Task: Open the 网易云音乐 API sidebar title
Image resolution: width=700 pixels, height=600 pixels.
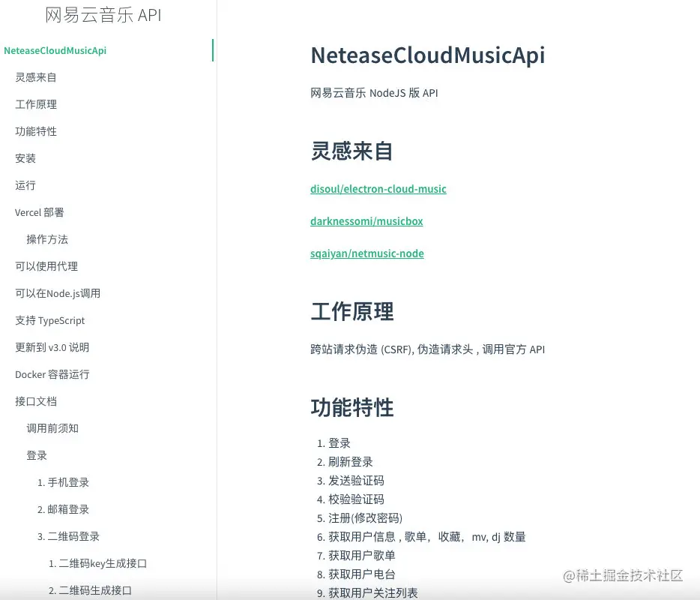Action: tap(103, 15)
